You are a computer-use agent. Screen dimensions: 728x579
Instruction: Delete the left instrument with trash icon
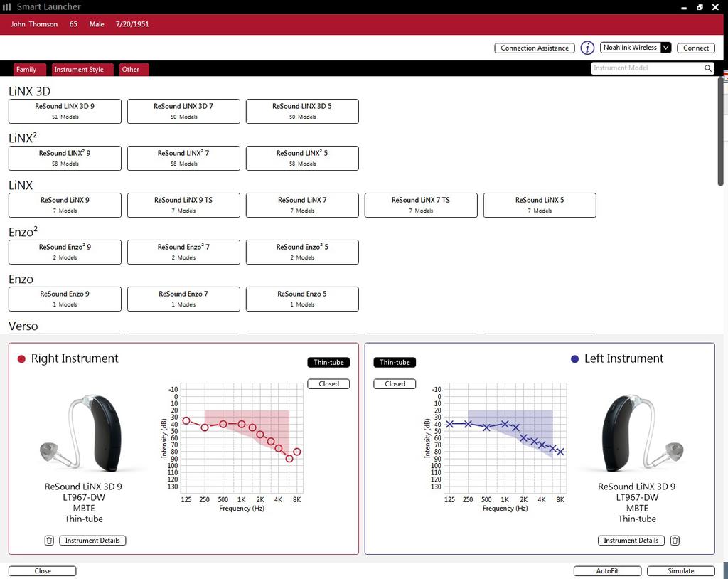(675, 541)
